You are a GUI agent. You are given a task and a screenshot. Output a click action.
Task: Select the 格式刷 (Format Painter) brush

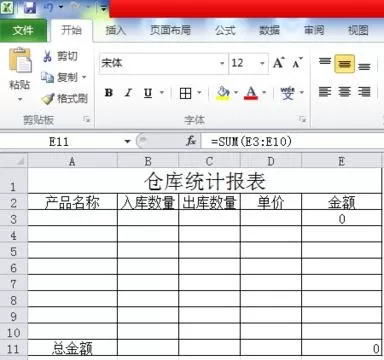coord(64,99)
